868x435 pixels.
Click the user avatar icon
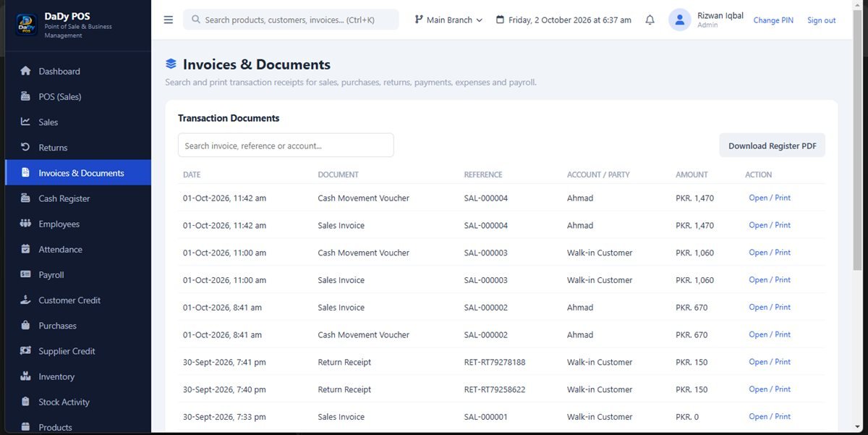(x=680, y=20)
